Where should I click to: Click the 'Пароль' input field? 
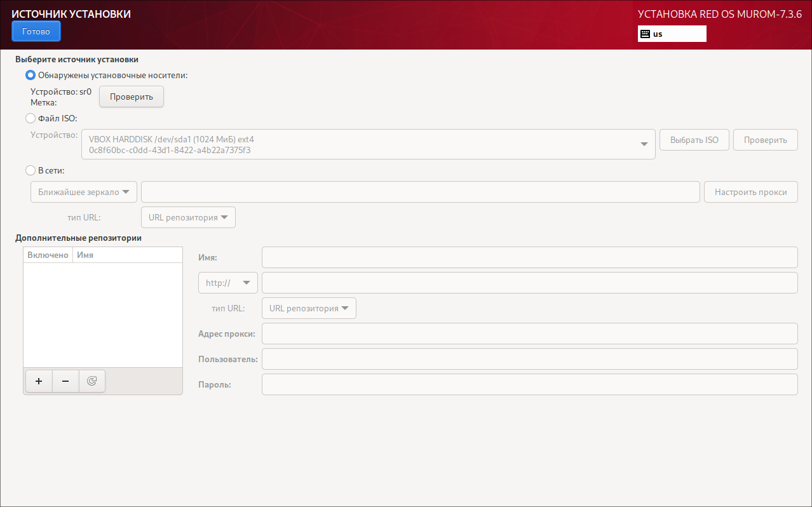[529, 384]
